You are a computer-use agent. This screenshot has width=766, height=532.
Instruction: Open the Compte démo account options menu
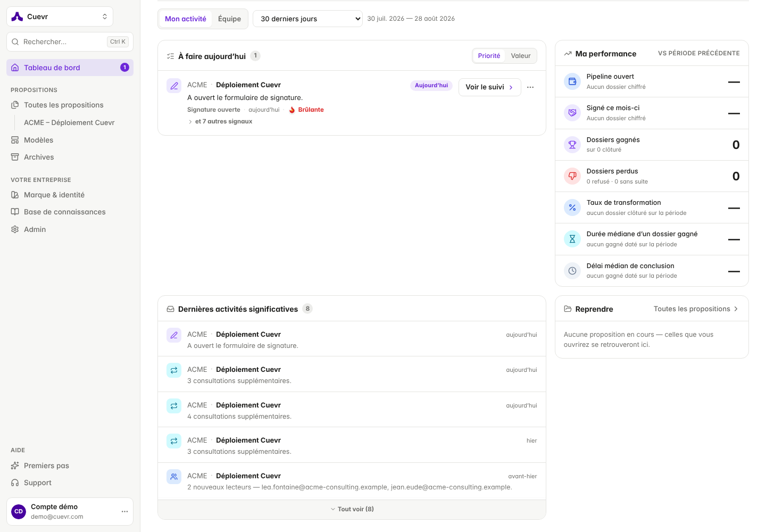click(124, 511)
